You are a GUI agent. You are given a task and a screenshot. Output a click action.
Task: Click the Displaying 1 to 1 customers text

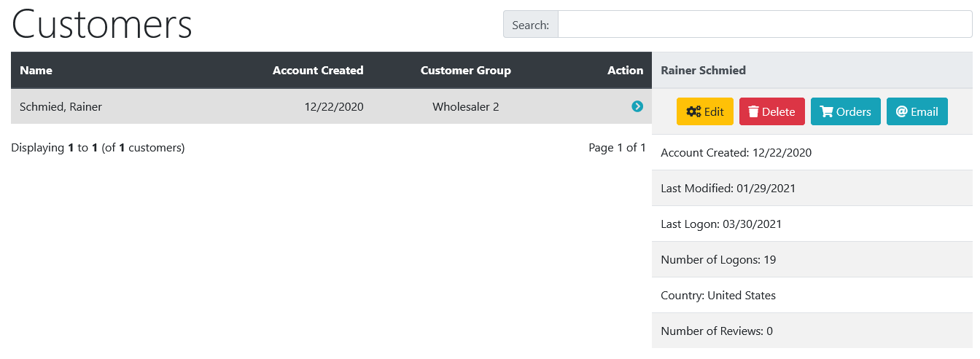98,148
